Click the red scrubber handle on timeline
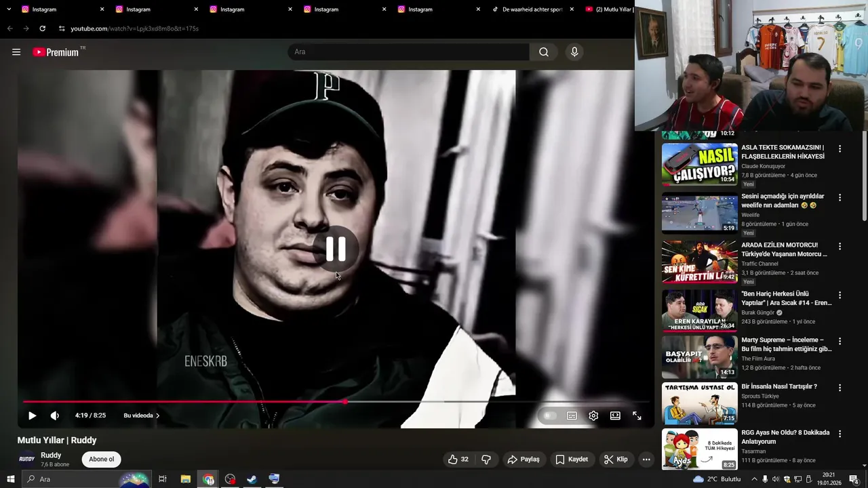868x488 pixels. (346, 402)
